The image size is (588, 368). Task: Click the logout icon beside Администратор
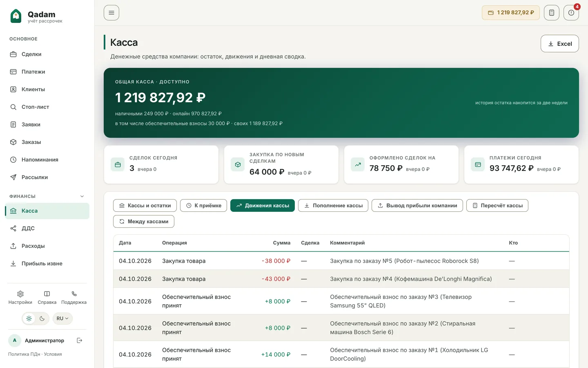click(x=80, y=340)
